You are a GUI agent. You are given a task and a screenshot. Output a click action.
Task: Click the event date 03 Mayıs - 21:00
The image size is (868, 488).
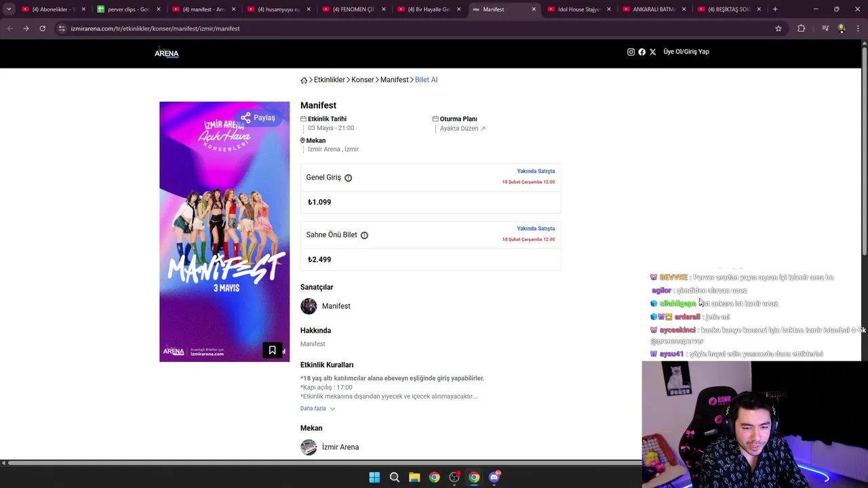point(331,128)
